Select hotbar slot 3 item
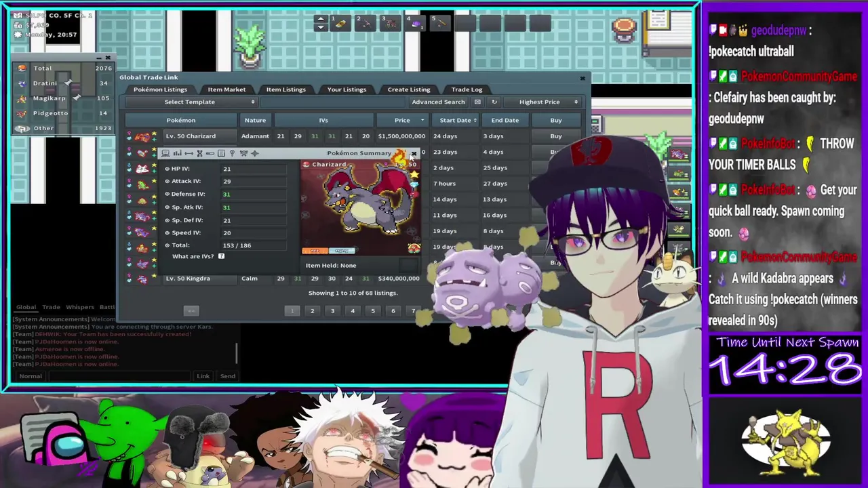The height and width of the screenshot is (488, 868). click(x=391, y=23)
